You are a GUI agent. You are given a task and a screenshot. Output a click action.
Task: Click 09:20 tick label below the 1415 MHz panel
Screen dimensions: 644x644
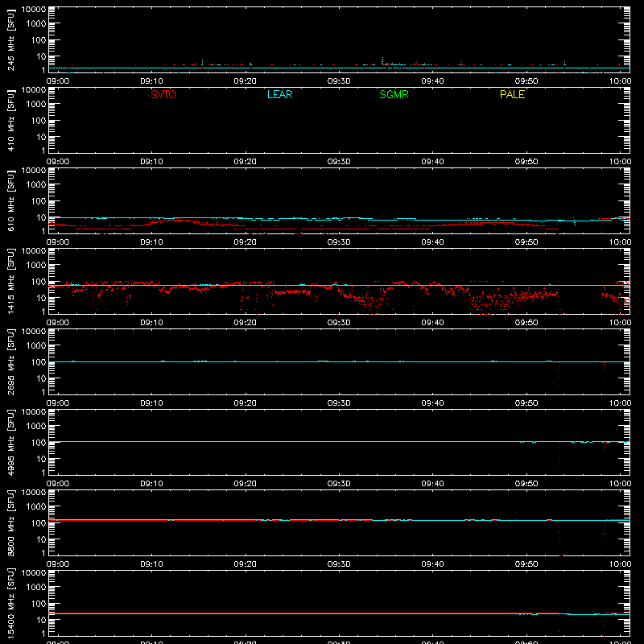point(246,323)
